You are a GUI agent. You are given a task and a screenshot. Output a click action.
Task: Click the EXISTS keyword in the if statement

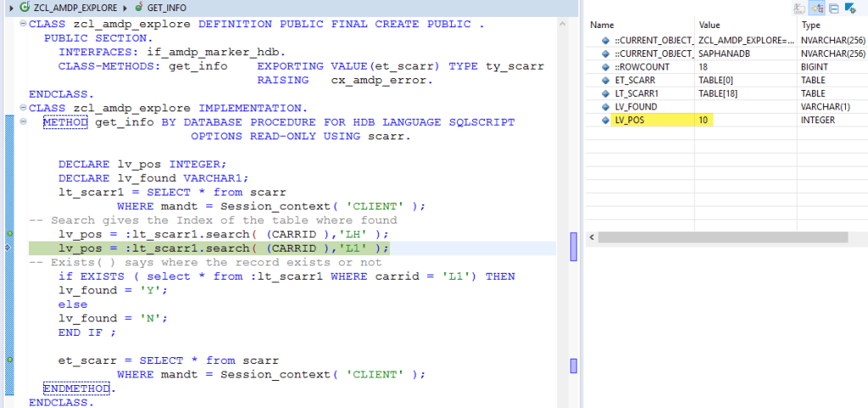pos(102,276)
